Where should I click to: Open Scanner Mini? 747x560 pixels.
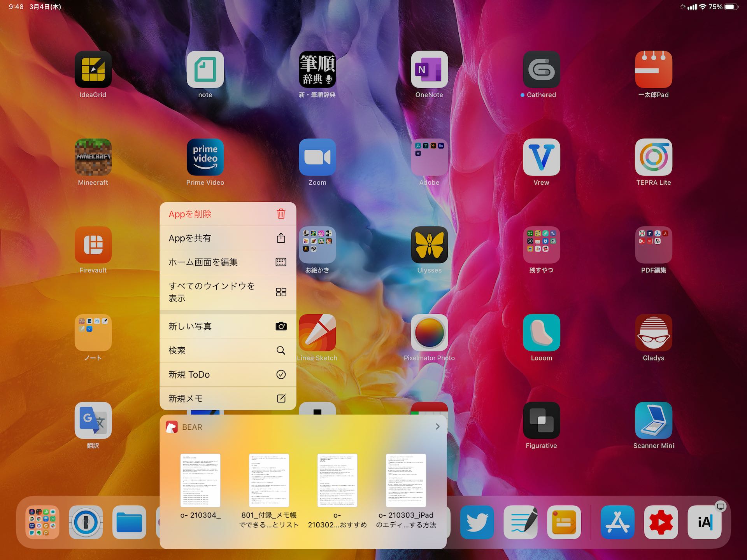(653, 420)
